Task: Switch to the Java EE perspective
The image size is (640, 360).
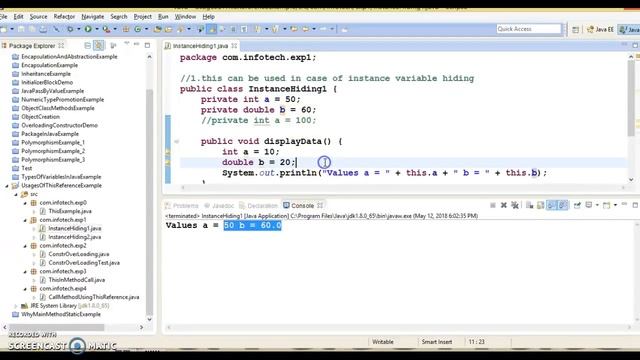Action: click(x=600, y=29)
